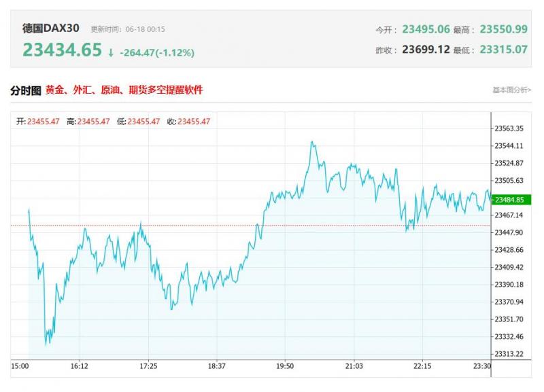Click the down arrow beside 23434.65
544x392 pixels.
tap(111, 53)
